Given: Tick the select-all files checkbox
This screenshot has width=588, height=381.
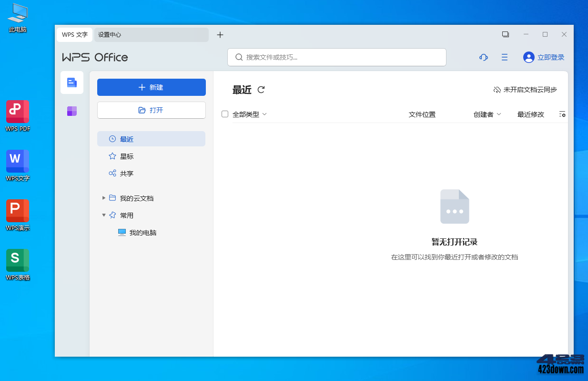Looking at the screenshot, I should pyautogui.click(x=224, y=114).
